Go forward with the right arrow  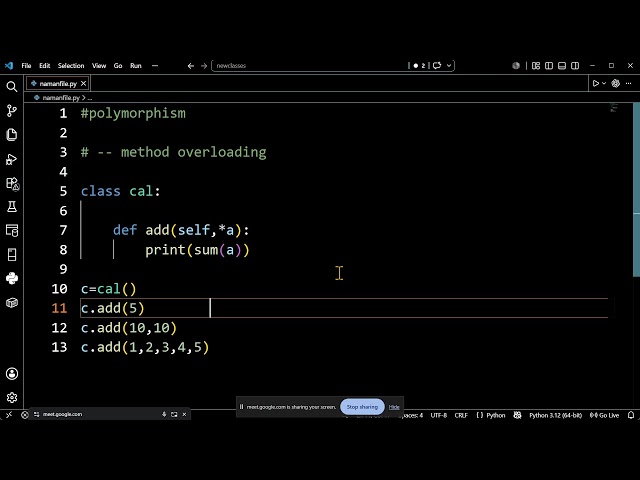click(x=204, y=66)
